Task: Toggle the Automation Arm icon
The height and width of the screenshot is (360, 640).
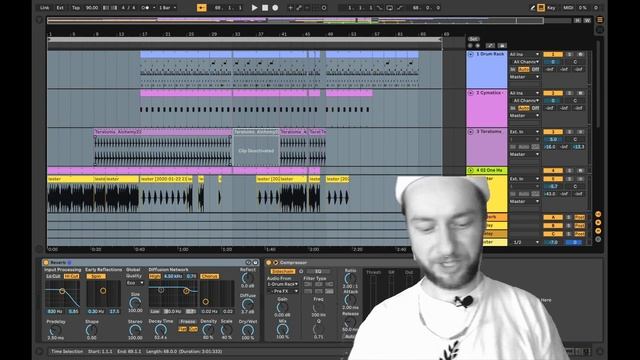Action: [x=299, y=8]
